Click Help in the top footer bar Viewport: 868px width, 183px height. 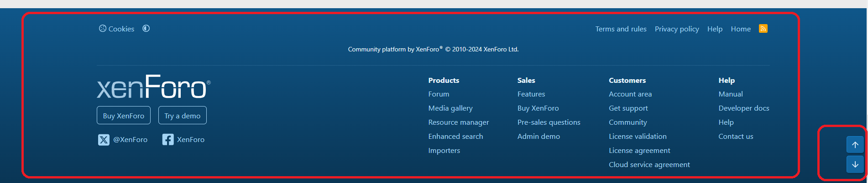click(715, 29)
